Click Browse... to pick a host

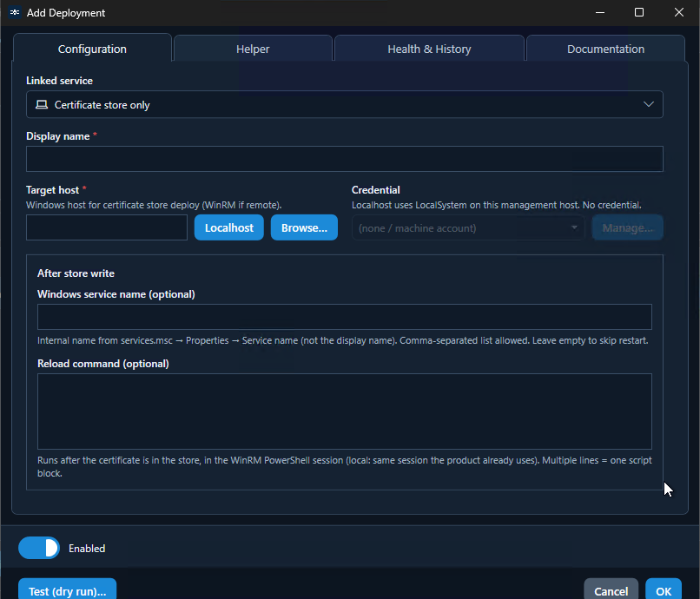click(304, 227)
